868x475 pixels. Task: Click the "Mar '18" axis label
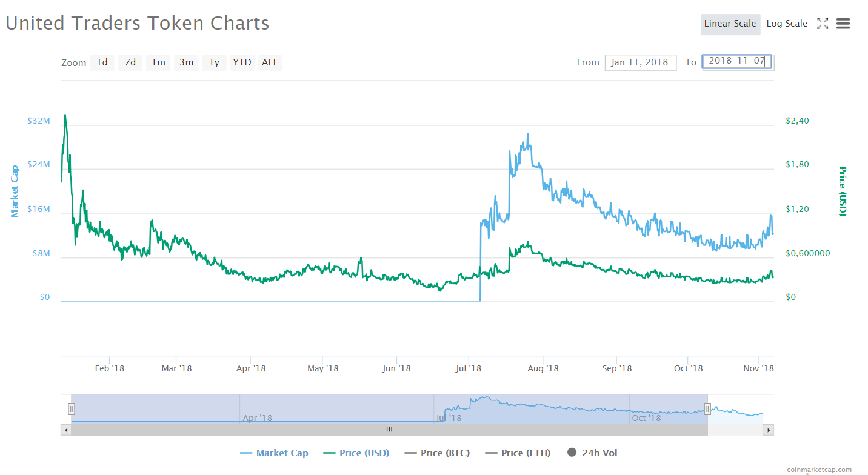(177, 368)
